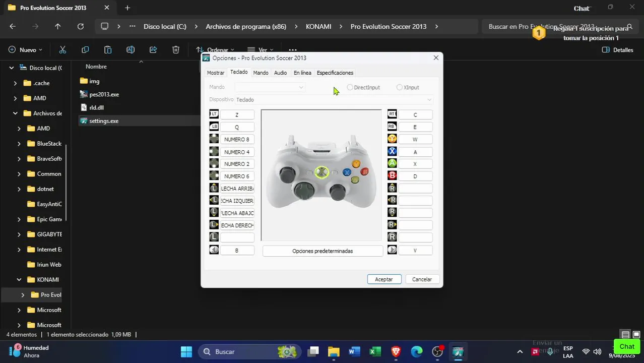The height and width of the screenshot is (363, 644).
Task: Open Brave browser from the taskbar
Action: click(x=396, y=351)
